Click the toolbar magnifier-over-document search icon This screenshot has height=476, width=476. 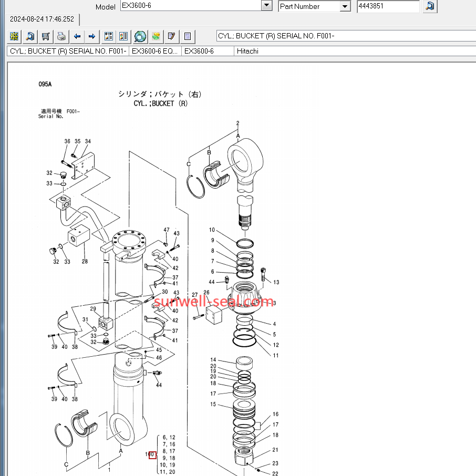click(30, 36)
